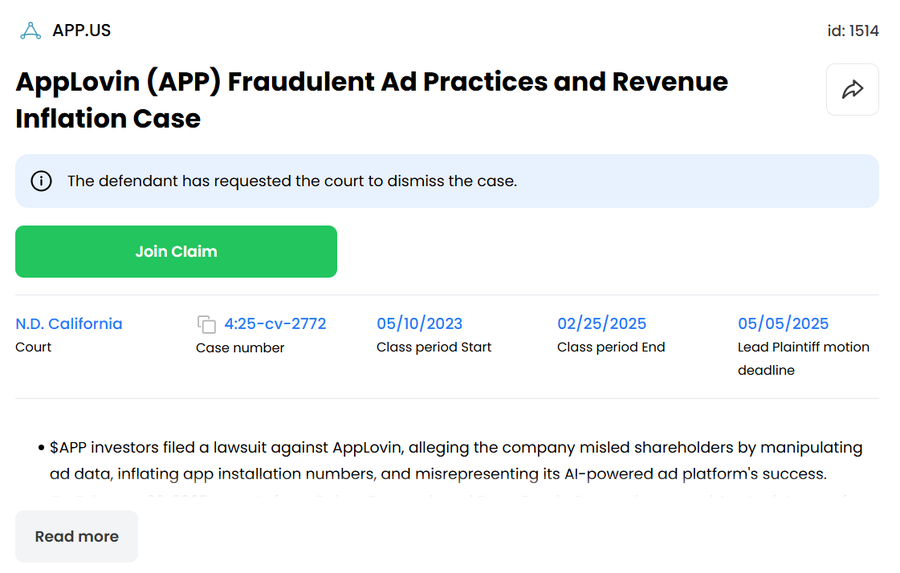
Task: Click 'Lead Plaintiff motion deadline' label
Action: pyautogui.click(x=804, y=359)
